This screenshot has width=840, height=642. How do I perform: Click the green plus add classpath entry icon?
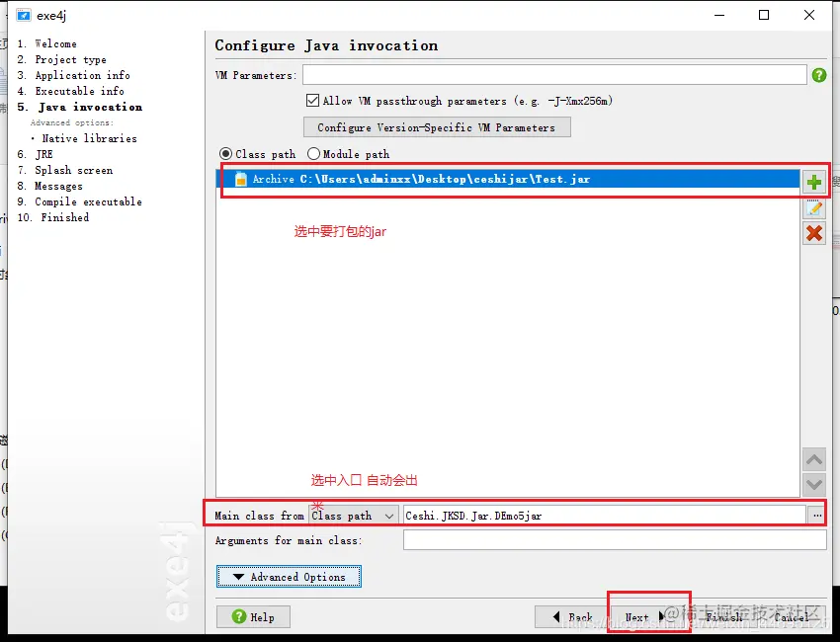(813, 183)
